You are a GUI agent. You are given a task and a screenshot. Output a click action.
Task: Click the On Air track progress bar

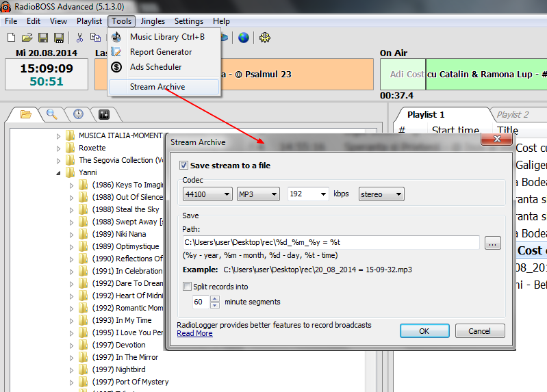pos(463,75)
